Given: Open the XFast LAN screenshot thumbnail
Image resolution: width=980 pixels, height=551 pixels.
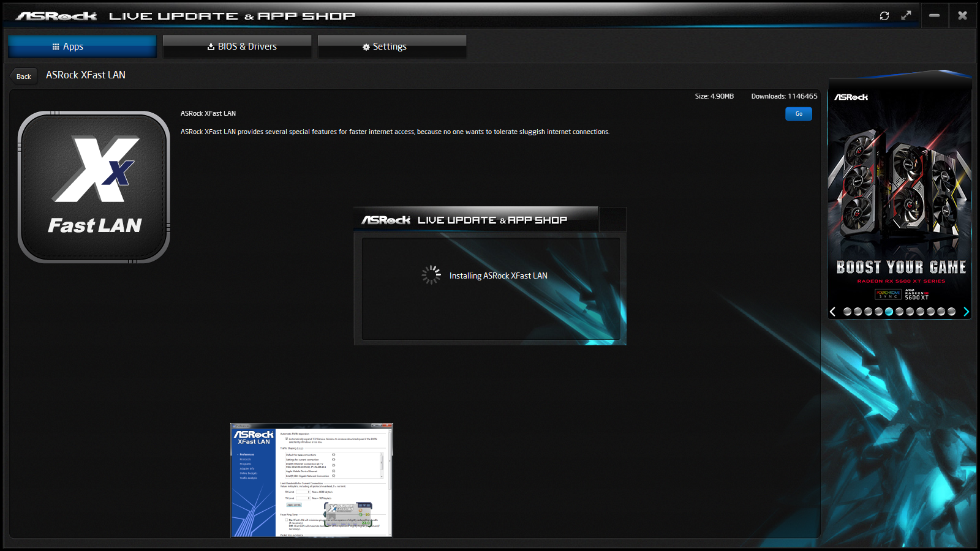Looking at the screenshot, I should (311, 480).
